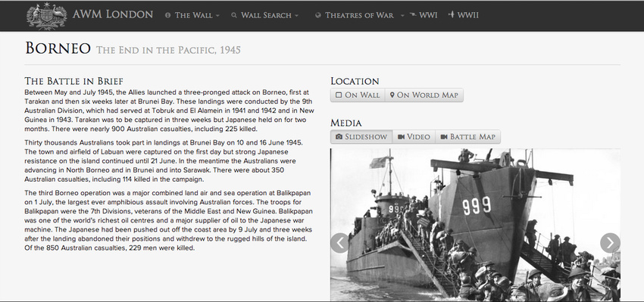Open the Wall Search menu
The image size is (644, 302).
coord(265,15)
